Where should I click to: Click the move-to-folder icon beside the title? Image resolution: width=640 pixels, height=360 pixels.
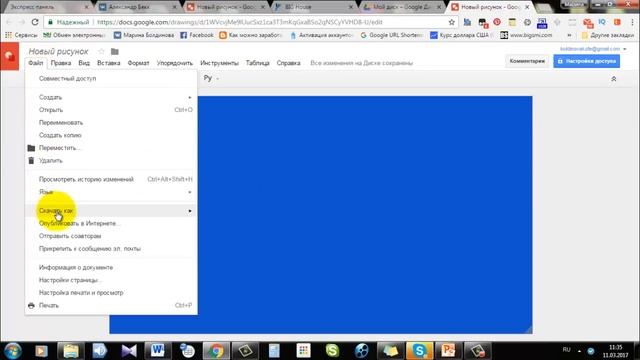pos(115,51)
